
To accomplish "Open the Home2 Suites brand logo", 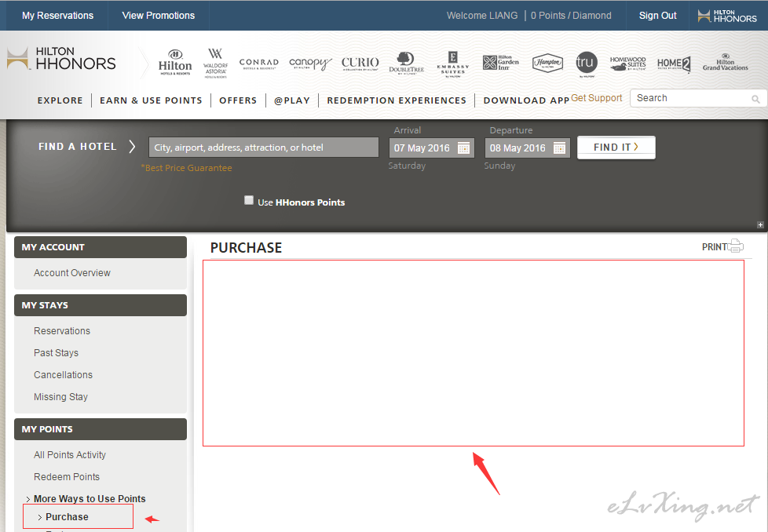I will click(x=674, y=64).
